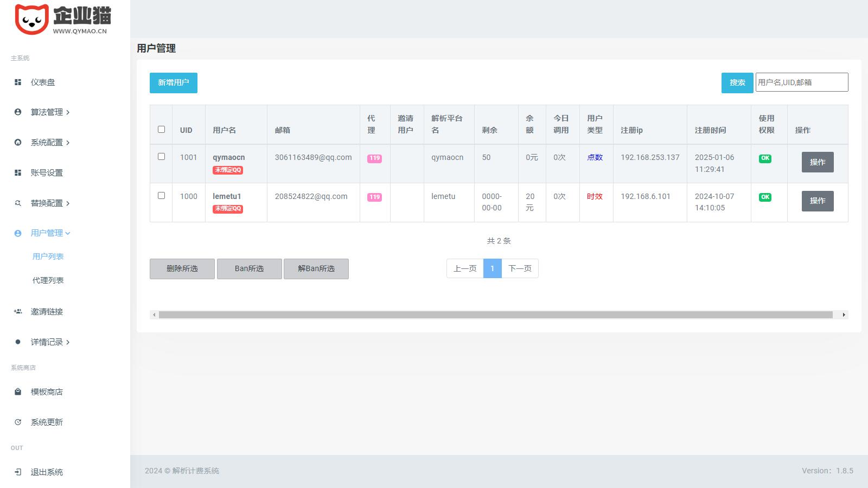Viewport: 868px width, 488px height.
Task: Expand the 系统配置 submenu
Action: 50,143
